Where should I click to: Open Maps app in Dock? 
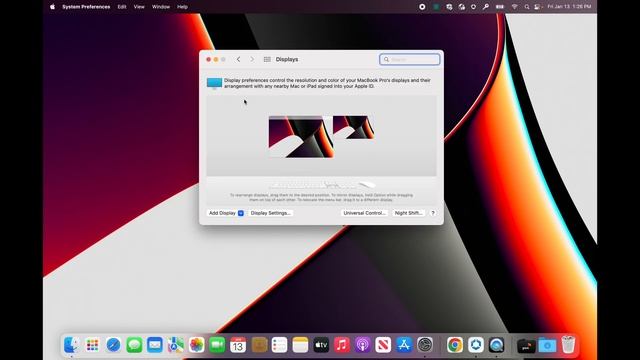[x=176, y=345]
